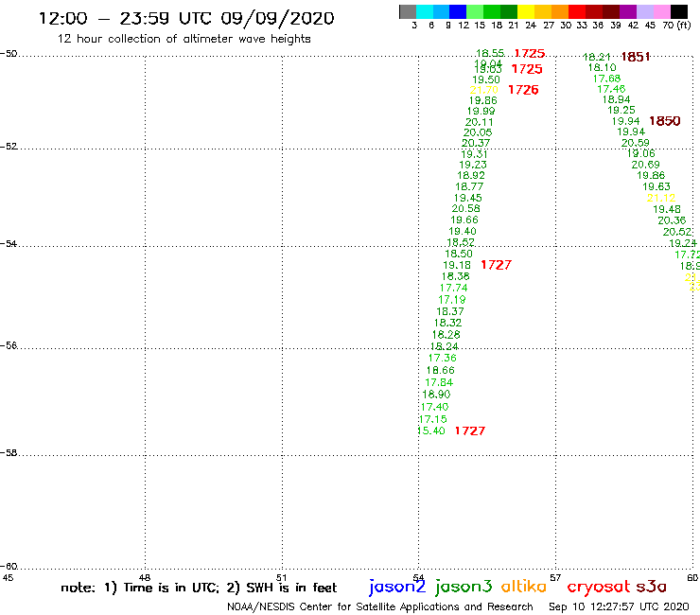The width and height of the screenshot is (700, 615).
Task: Select the 17.84 wave height value
Action: [x=439, y=382]
